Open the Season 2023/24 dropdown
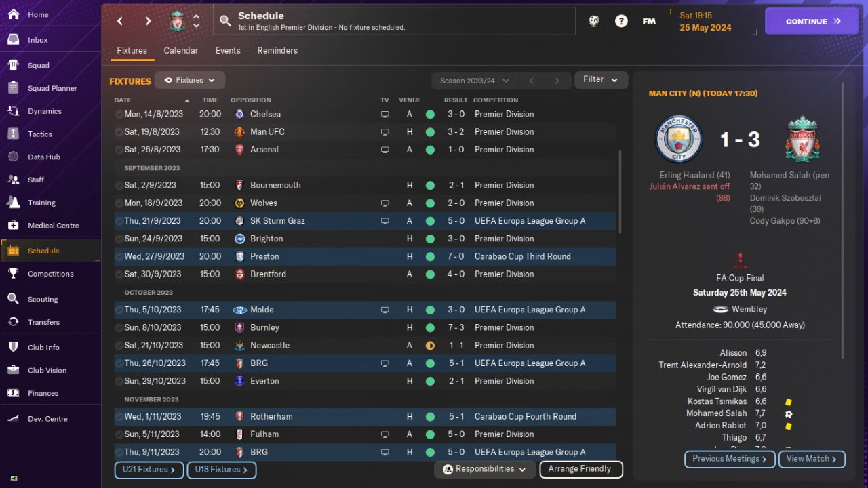 (x=474, y=81)
